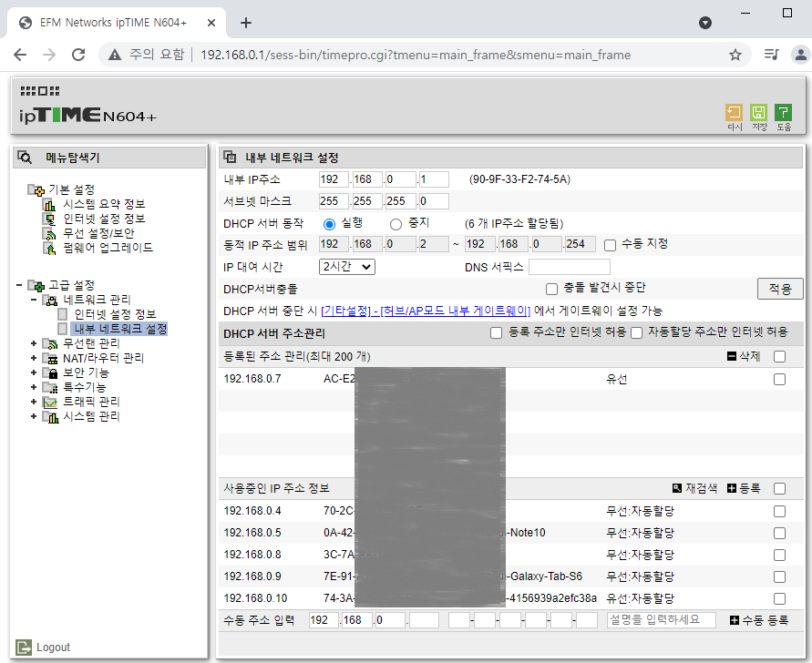Screen dimensions: 812x663
Task: Collapse the 고급 설정 tree node
Action: pos(19,285)
